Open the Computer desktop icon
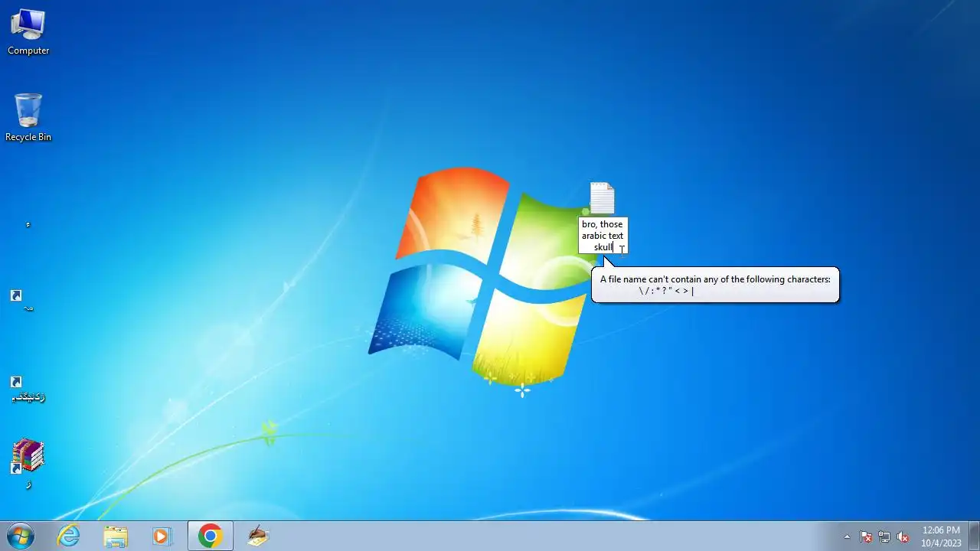Screen dimensions: 980x551 click(x=28, y=32)
